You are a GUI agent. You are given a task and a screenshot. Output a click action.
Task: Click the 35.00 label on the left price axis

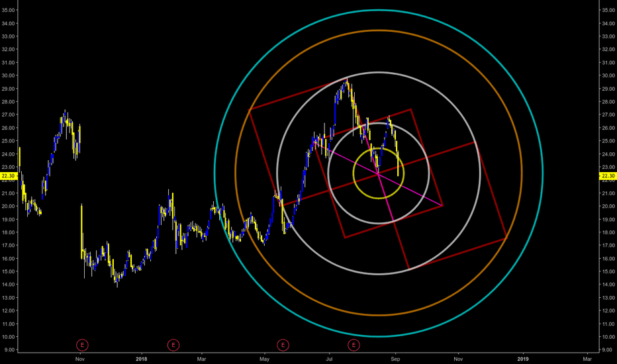pos(8,10)
